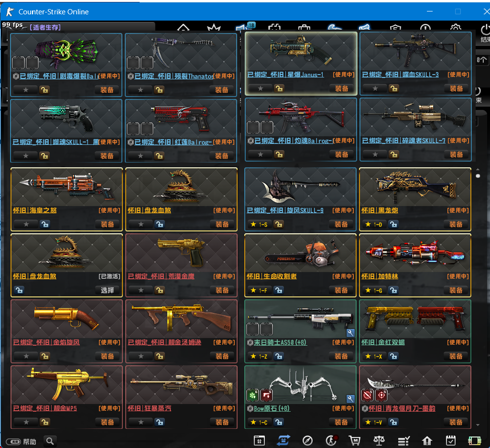Click the scroll down arrow of weapon list
Image resolution: width=490 pixels, height=448 pixels.
point(477,425)
